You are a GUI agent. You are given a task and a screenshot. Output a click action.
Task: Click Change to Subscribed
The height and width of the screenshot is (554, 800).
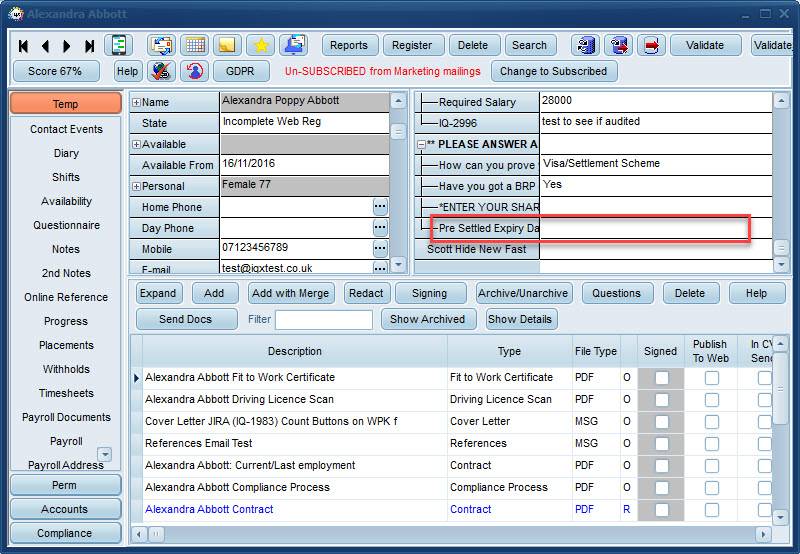[x=554, y=71]
